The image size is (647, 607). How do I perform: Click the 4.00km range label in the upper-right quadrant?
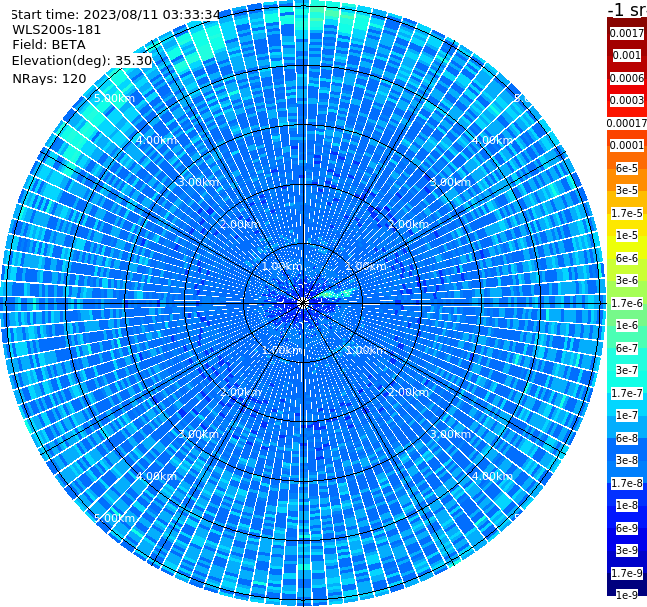click(492, 140)
